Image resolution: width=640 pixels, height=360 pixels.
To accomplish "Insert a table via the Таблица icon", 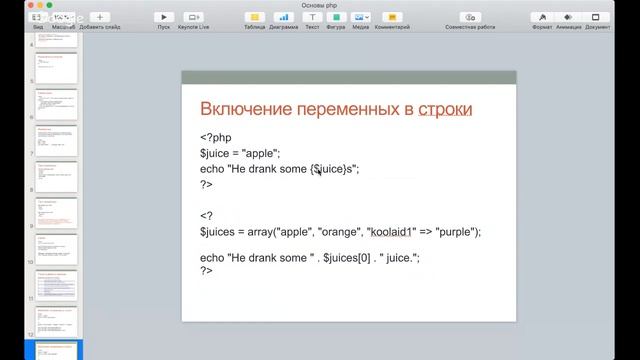I will (x=255, y=18).
